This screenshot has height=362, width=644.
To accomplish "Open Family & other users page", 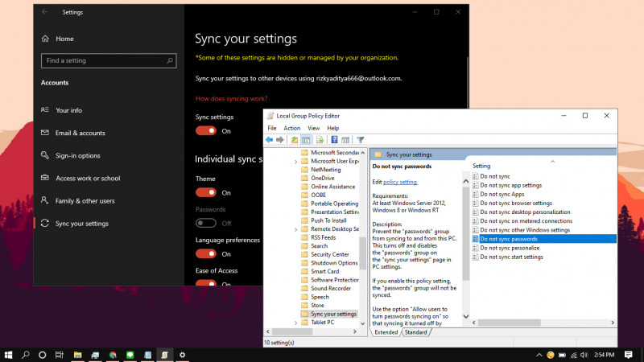I will click(85, 200).
